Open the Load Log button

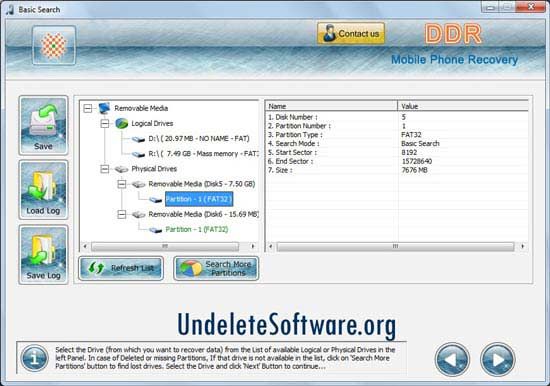[x=43, y=190]
